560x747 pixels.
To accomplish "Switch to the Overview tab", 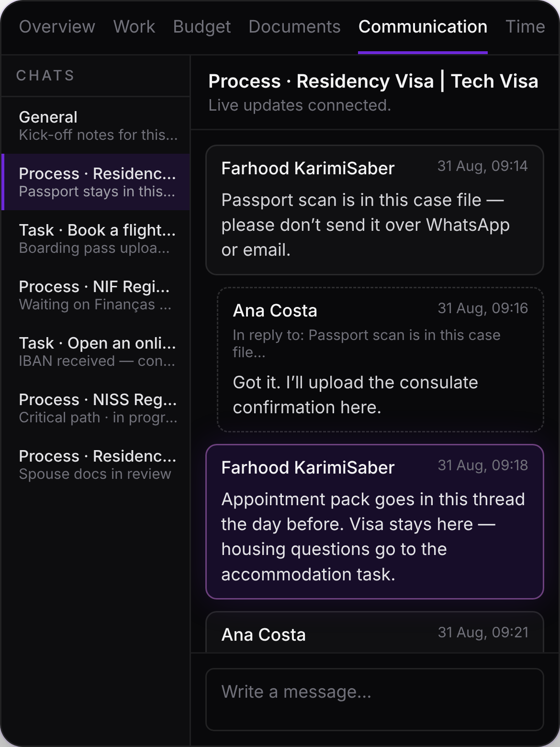I will point(57,27).
